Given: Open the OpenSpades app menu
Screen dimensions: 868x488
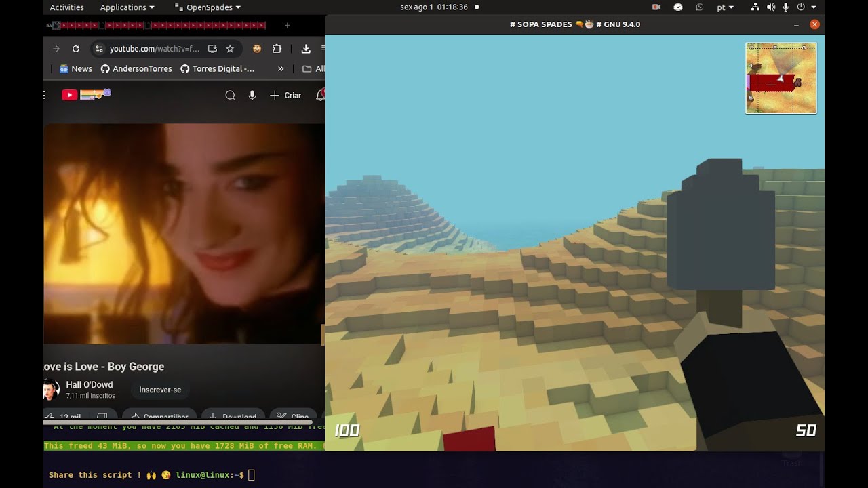Looking at the screenshot, I should [208, 7].
